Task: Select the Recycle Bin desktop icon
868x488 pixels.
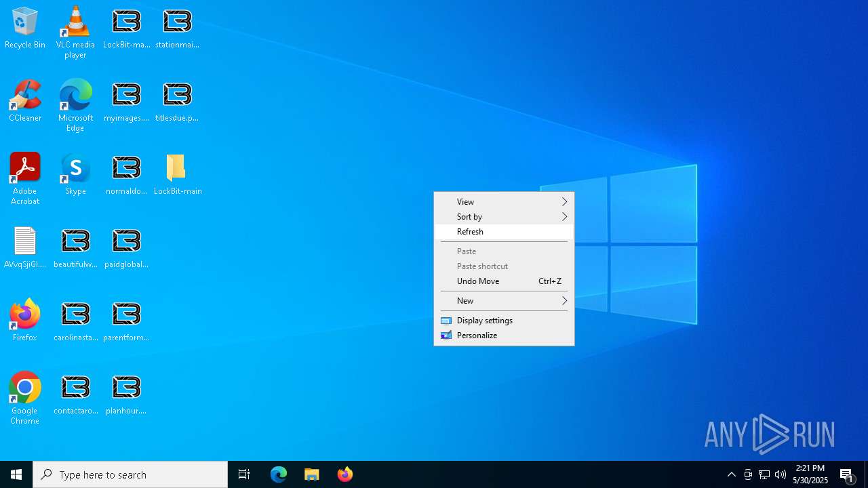Action: (25, 28)
